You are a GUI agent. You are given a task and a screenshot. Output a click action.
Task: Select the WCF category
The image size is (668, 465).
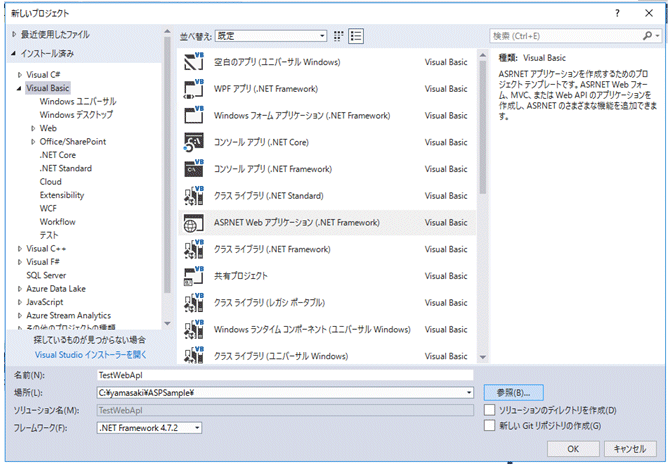pos(48,208)
